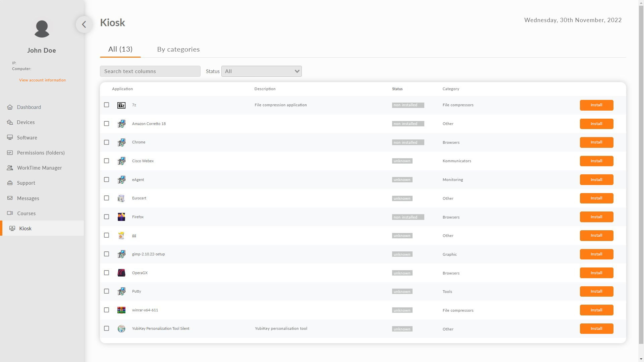Click the YubiKey Personalization Tool icon
This screenshot has width=644, height=362.
tap(121, 329)
